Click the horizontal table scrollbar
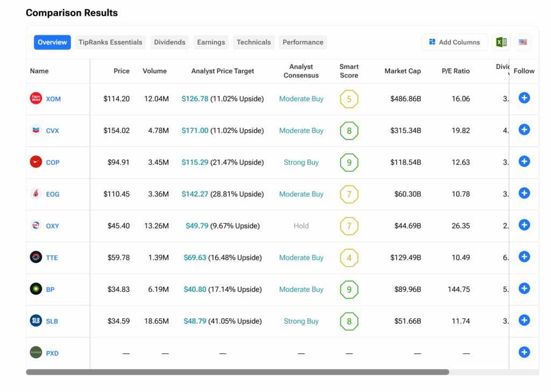The height and width of the screenshot is (392, 551). point(237,372)
